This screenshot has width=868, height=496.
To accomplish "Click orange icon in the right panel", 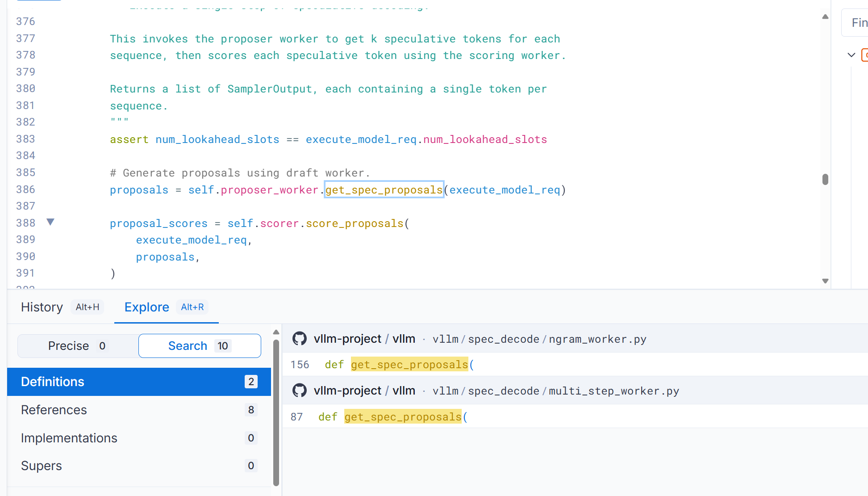I will (x=865, y=55).
